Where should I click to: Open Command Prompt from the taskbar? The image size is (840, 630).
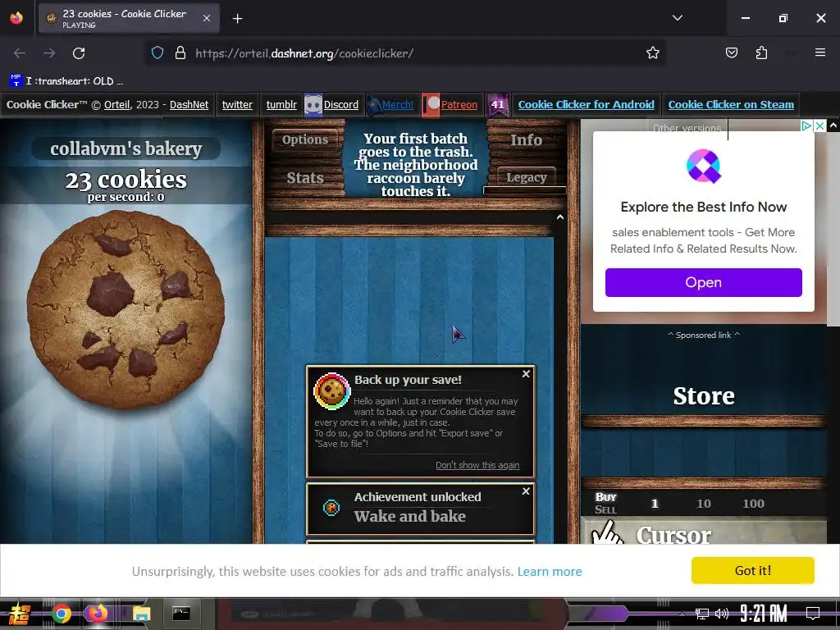coord(181,614)
